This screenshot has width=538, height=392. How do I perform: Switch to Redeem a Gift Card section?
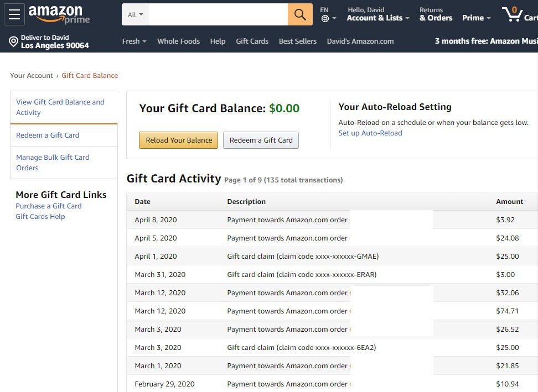point(48,135)
